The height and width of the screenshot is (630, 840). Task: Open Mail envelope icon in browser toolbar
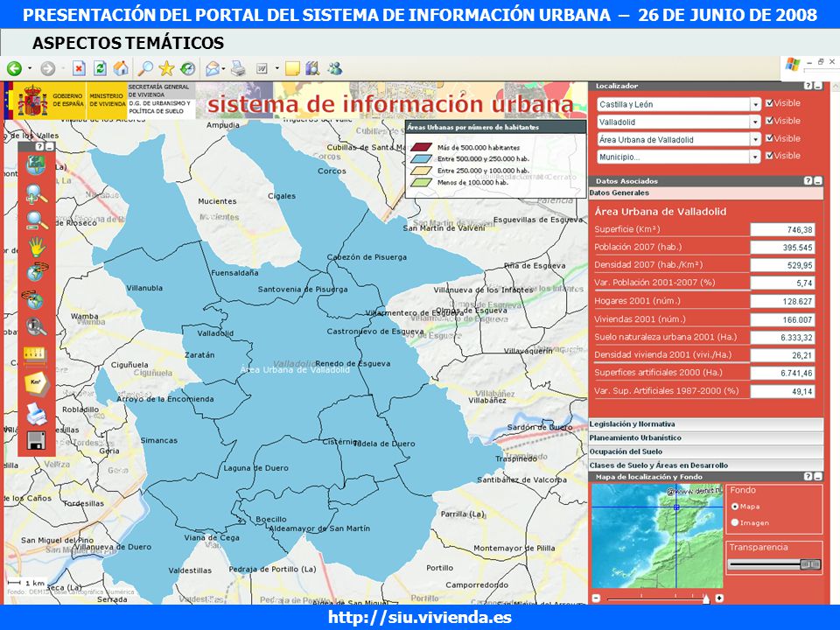pos(213,68)
